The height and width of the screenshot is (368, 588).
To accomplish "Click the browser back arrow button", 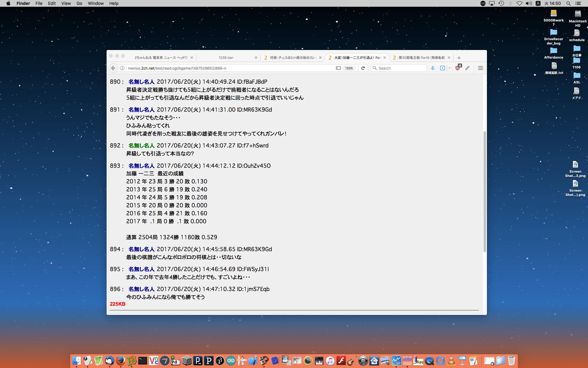I will [x=113, y=68].
